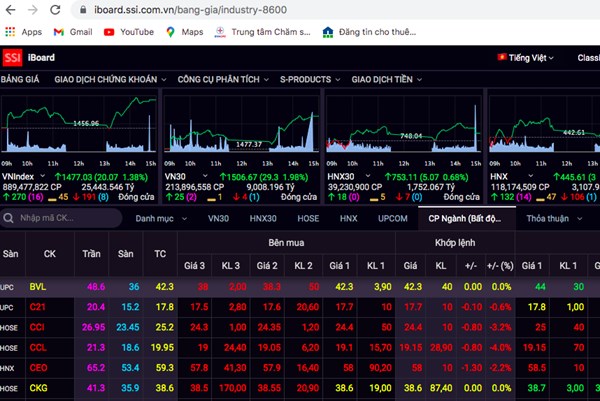
Task: Open the YouTube bookmark
Action: point(128,32)
